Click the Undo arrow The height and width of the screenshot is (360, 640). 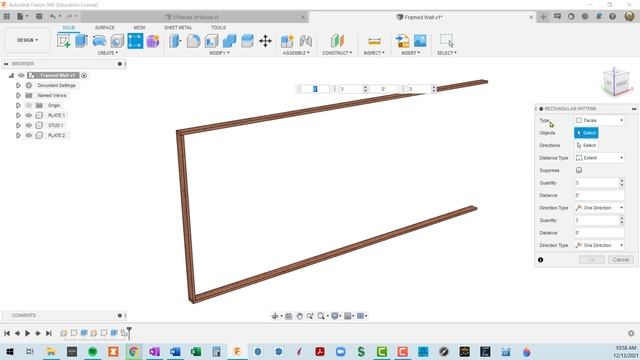(x=53, y=16)
